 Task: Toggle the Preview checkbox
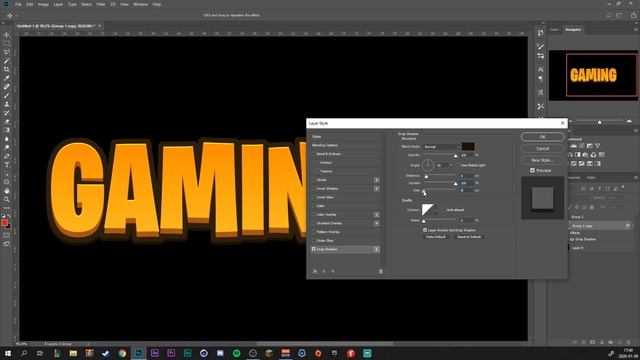point(532,170)
